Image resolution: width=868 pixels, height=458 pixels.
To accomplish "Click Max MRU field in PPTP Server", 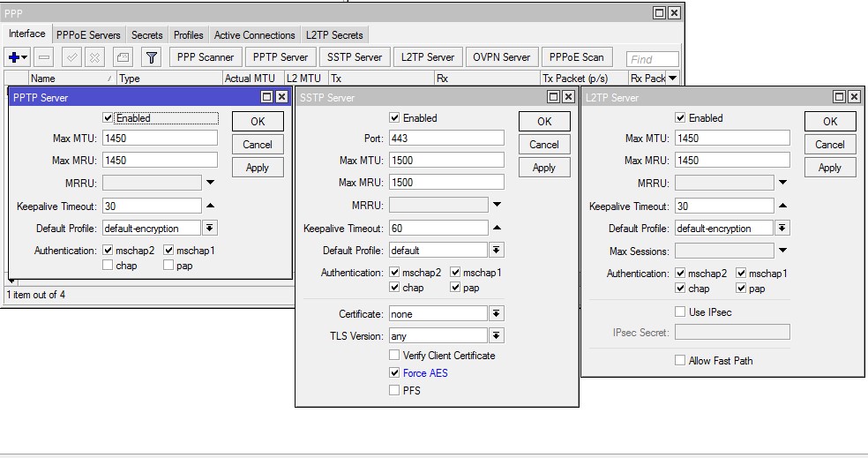I will [160, 160].
